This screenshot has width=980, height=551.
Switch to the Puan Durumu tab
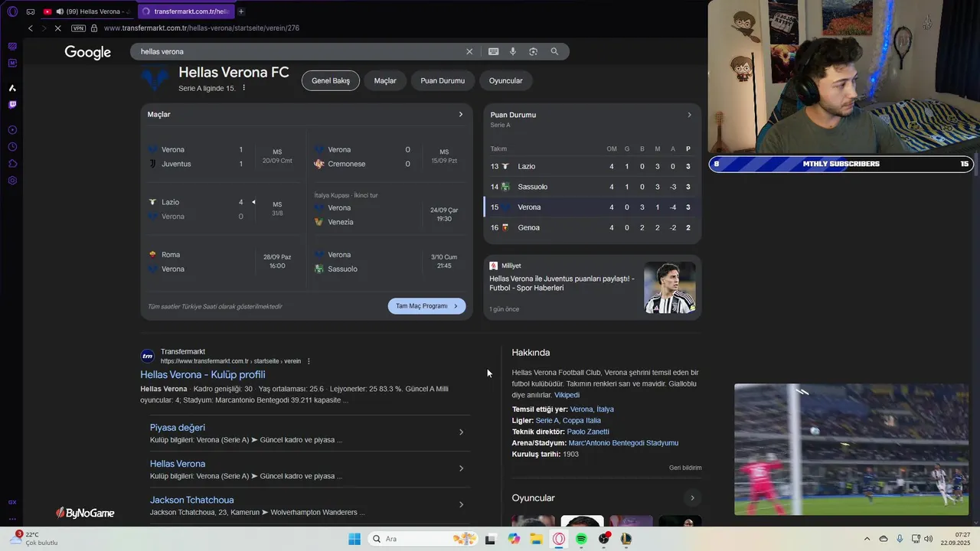443,80
